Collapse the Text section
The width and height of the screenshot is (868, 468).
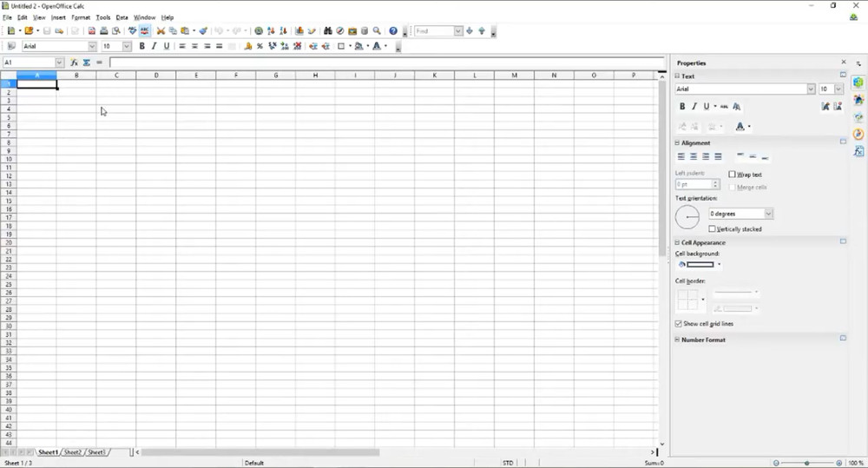tap(677, 76)
